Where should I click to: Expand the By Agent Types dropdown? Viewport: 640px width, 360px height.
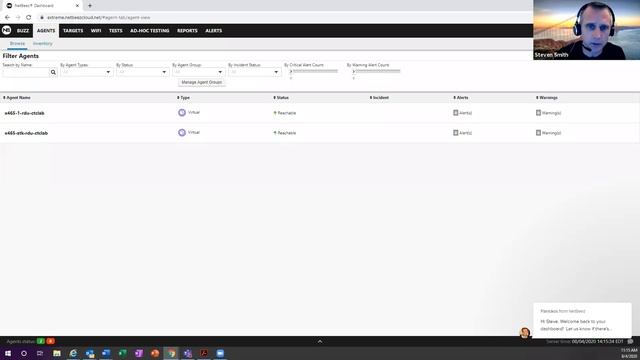[x=86, y=72]
